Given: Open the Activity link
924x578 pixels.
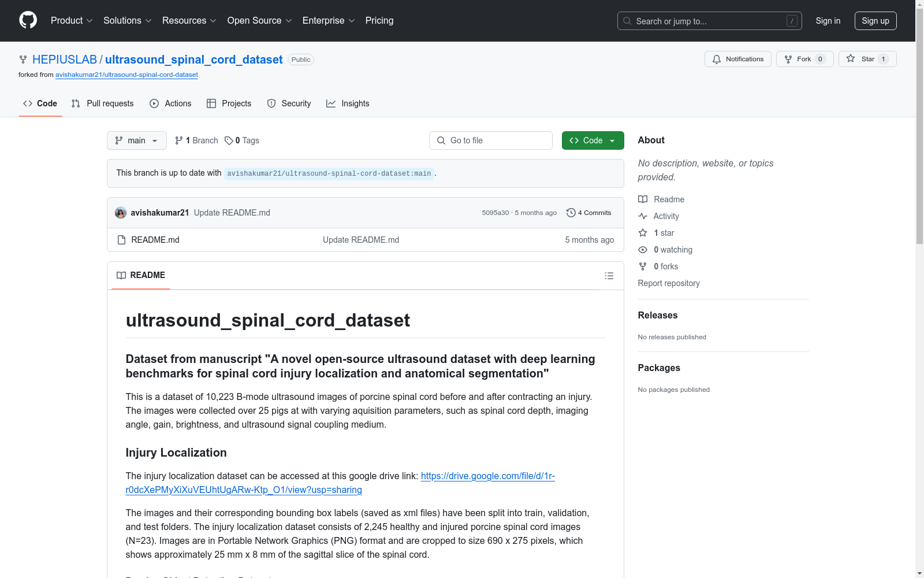Looking at the screenshot, I should [x=659, y=216].
